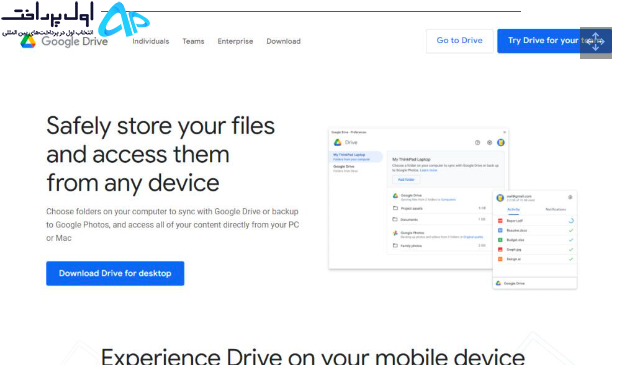
Task: Click the settings gear in the preferences illustration
Action: coord(490,143)
